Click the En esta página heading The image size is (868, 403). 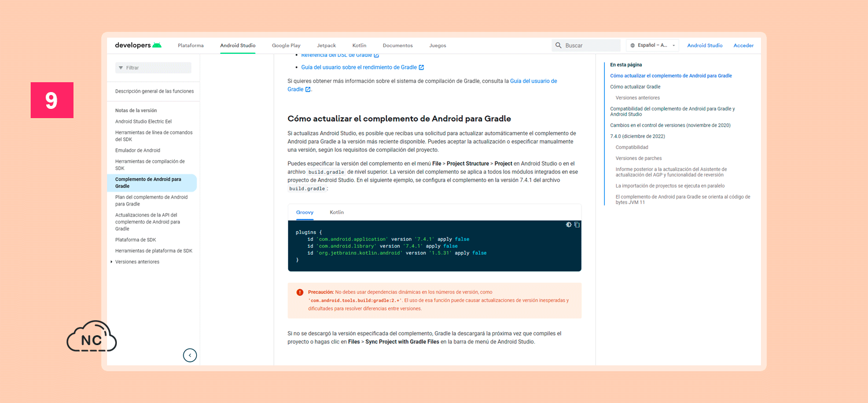click(626, 65)
